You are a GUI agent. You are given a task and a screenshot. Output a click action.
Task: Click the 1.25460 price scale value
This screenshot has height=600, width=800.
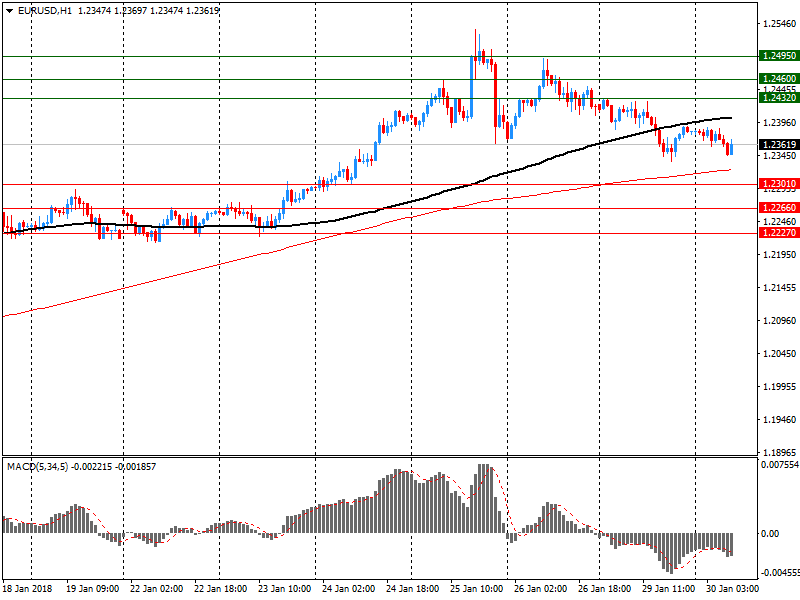click(x=780, y=23)
